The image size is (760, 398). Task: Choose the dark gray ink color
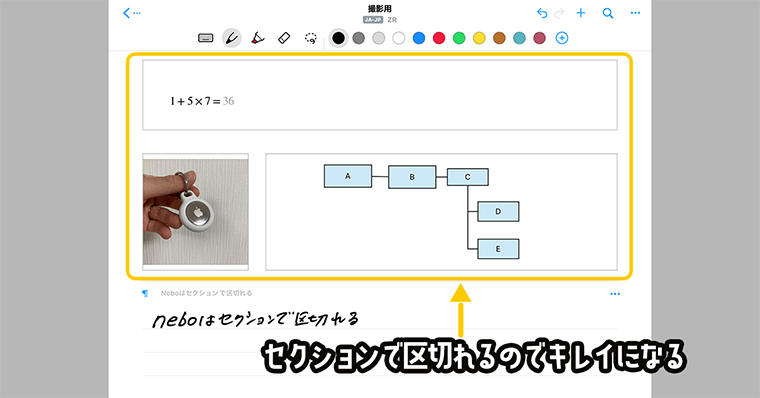(x=359, y=38)
